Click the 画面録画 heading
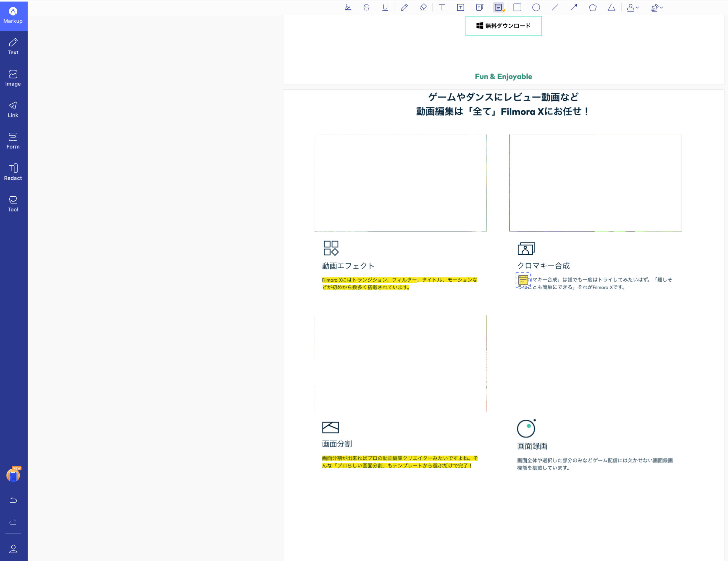The image size is (728, 561). [x=532, y=446]
